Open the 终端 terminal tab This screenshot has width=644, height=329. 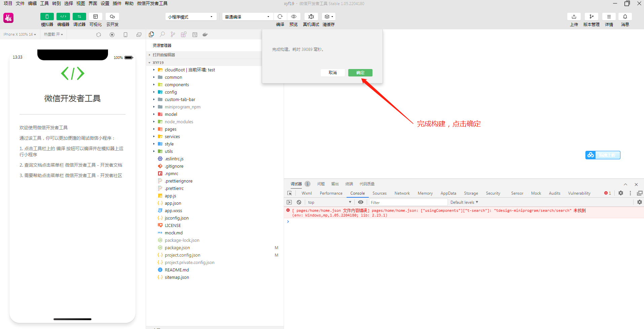point(349,184)
